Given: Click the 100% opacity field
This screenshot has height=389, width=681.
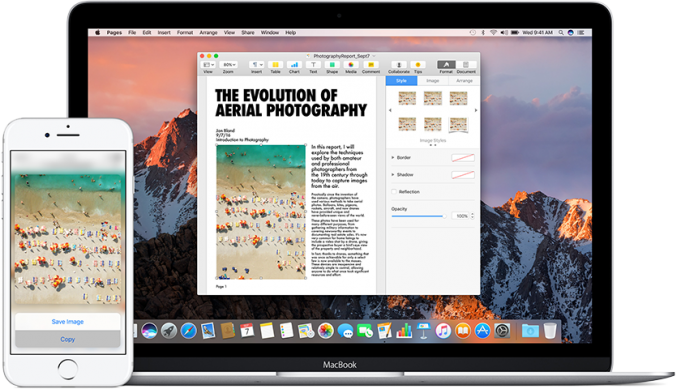Looking at the screenshot, I should [x=461, y=216].
